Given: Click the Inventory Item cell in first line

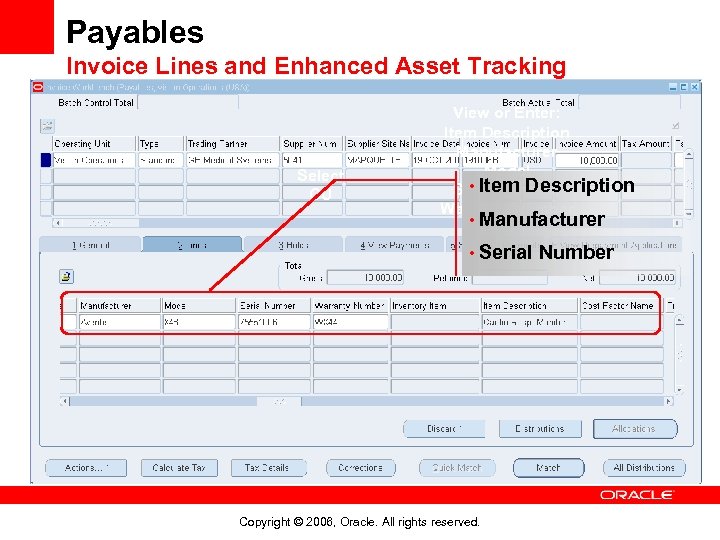Looking at the screenshot, I should (x=435, y=322).
